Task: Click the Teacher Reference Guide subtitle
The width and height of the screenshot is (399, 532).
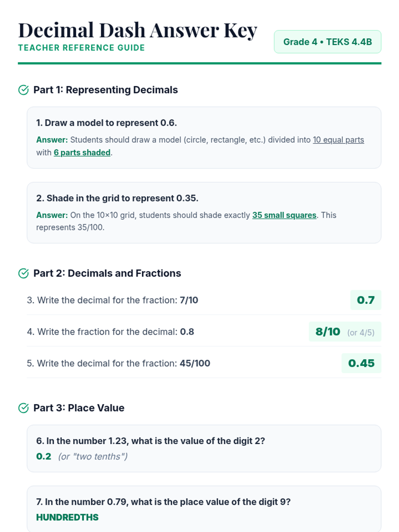Action: (81, 48)
